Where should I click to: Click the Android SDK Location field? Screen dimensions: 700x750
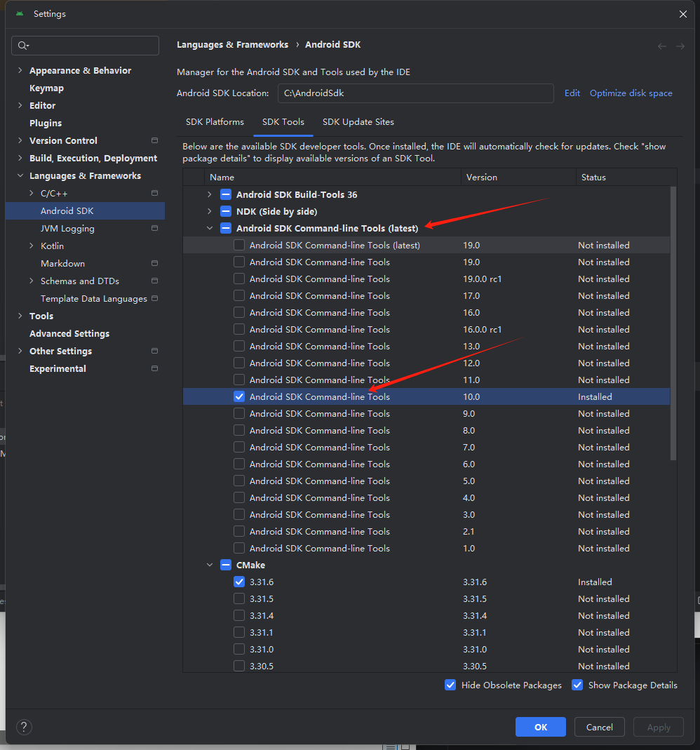[x=415, y=93]
